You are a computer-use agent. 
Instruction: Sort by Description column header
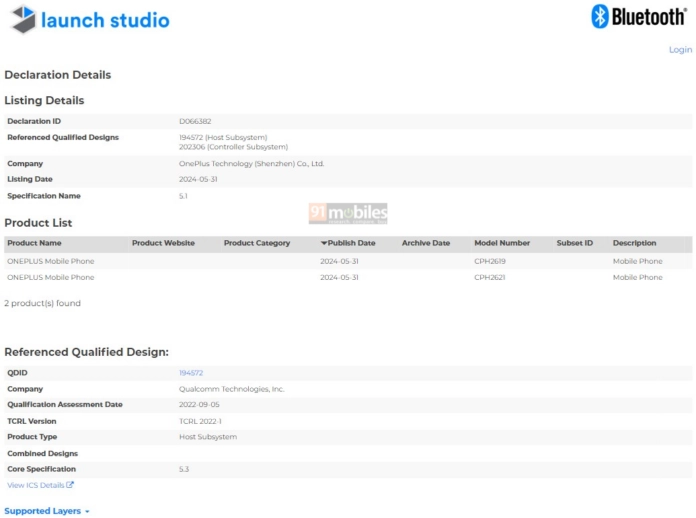(634, 243)
